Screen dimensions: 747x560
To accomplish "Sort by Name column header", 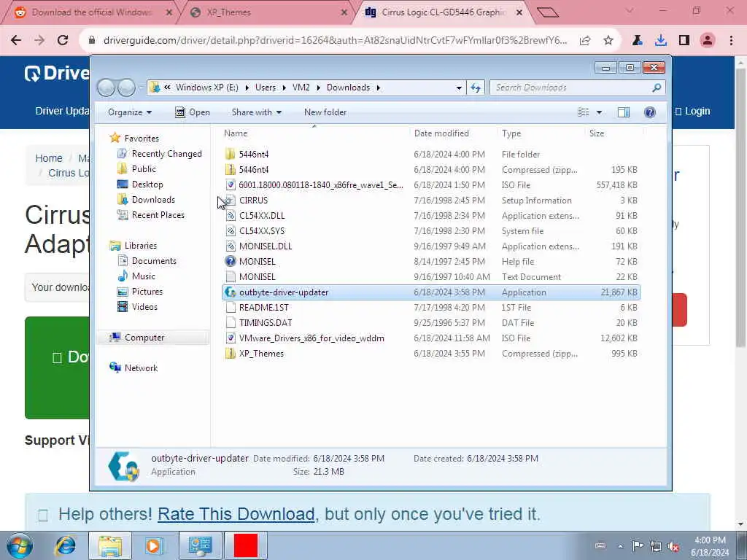I will click(x=314, y=133).
